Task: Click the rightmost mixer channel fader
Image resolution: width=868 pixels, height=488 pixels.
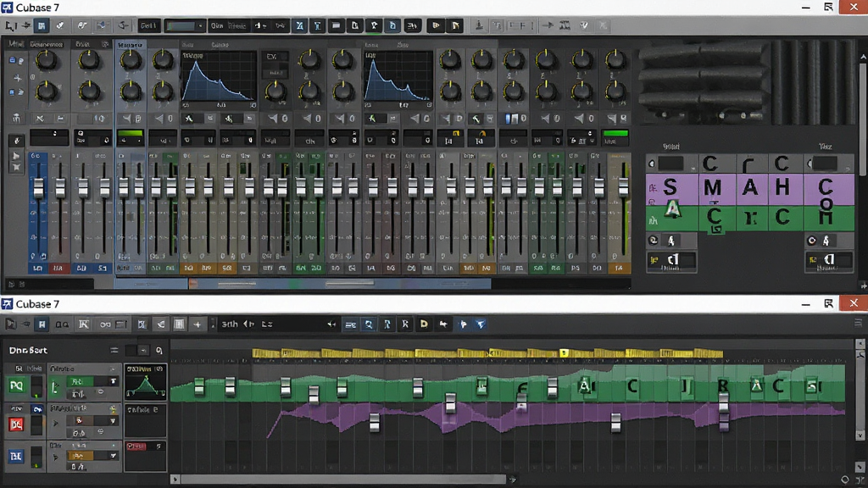Action: click(x=623, y=187)
